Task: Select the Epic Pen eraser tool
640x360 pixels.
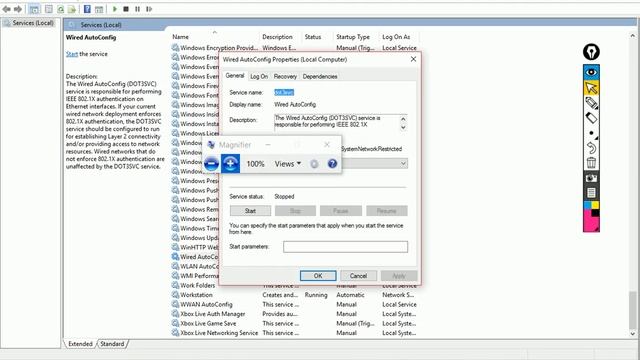Action: tap(591, 118)
